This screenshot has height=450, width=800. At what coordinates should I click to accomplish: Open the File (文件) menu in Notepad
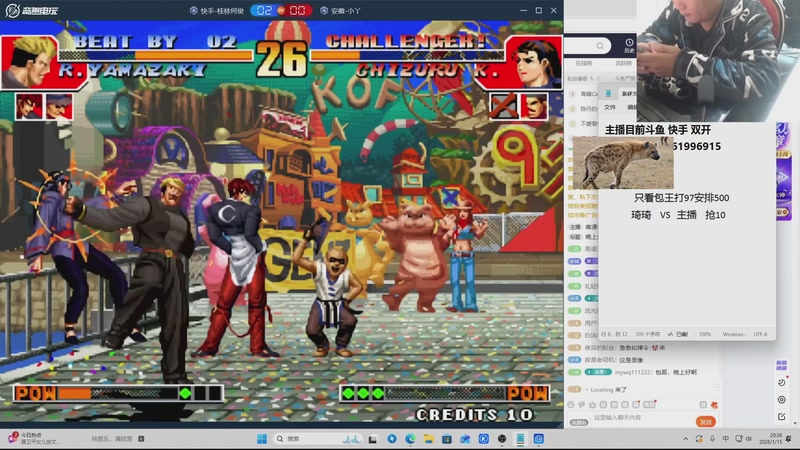pos(610,107)
